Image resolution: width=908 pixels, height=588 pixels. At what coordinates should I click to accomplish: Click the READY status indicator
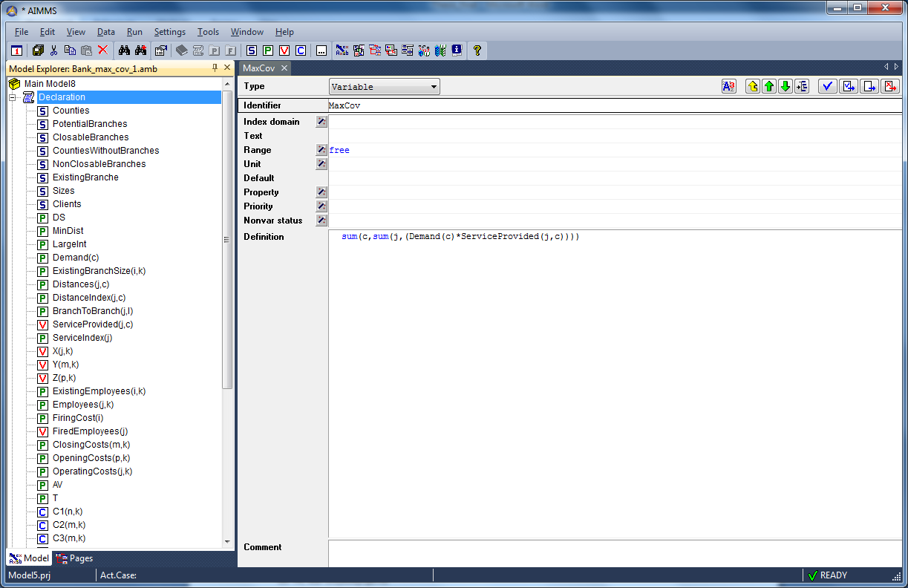827,575
